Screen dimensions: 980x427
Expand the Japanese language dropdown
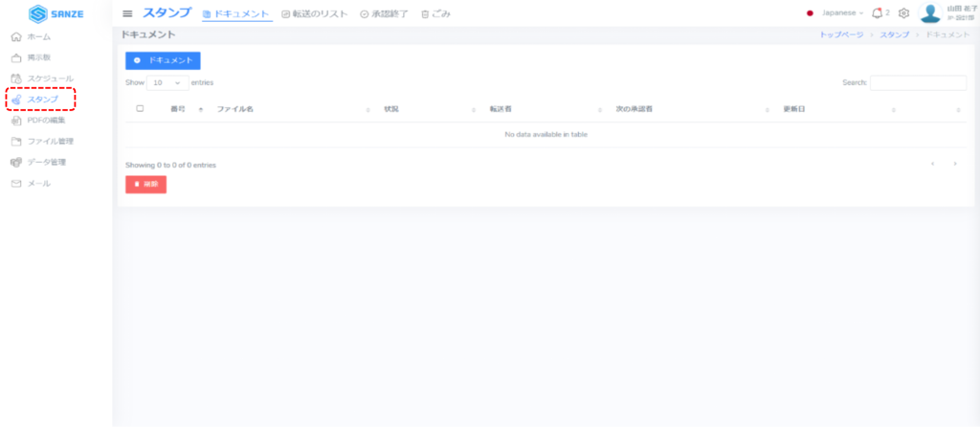click(x=835, y=13)
